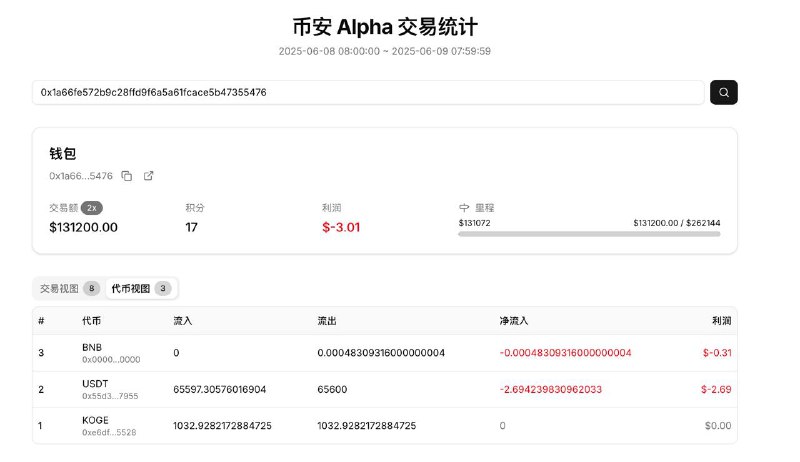The width and height of the screenshot is (800, 462).
Task: Open the USDT token name
Action: click(x=94, y=383)
